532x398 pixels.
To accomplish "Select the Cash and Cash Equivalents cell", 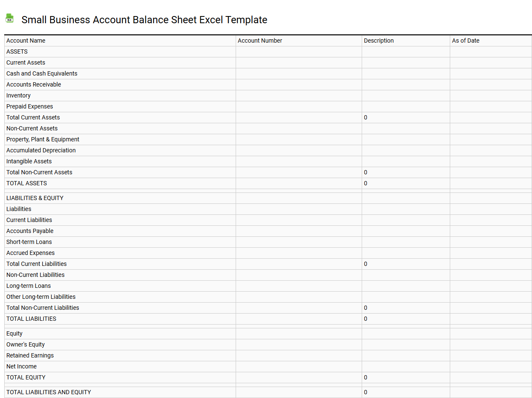I will tap(42, 73).
